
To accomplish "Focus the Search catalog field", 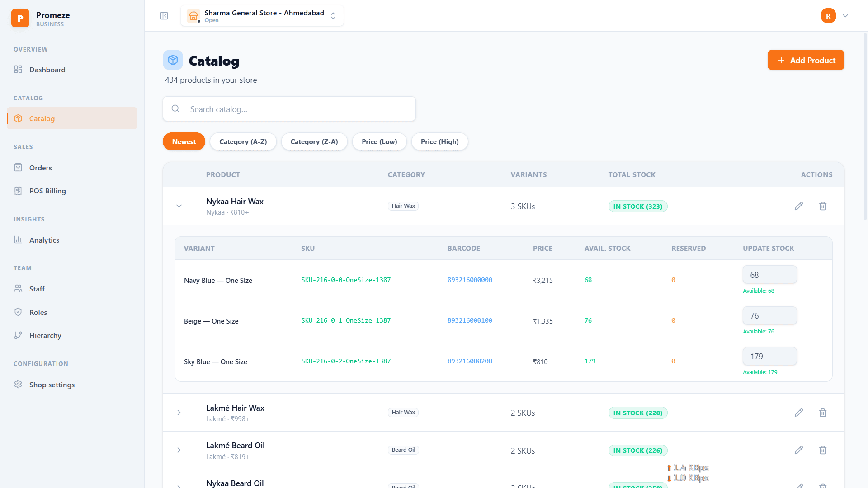I will (289, 109).
